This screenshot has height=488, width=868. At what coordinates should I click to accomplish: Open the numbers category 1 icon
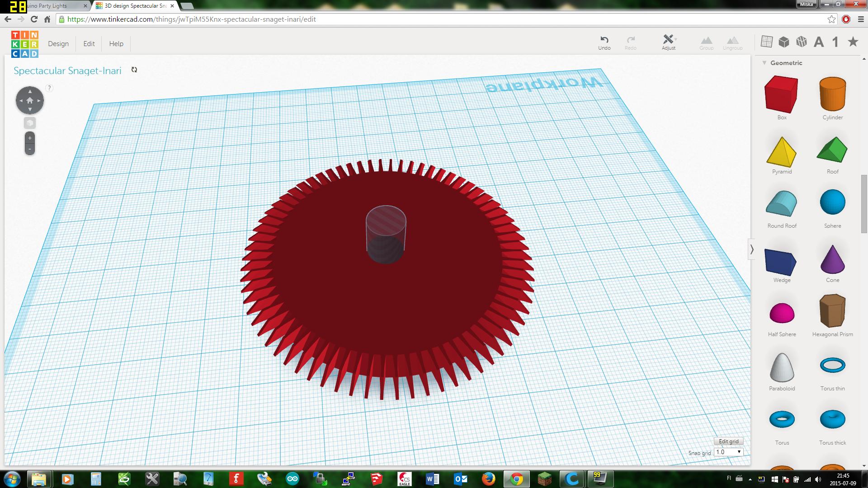tap(835, 42)
